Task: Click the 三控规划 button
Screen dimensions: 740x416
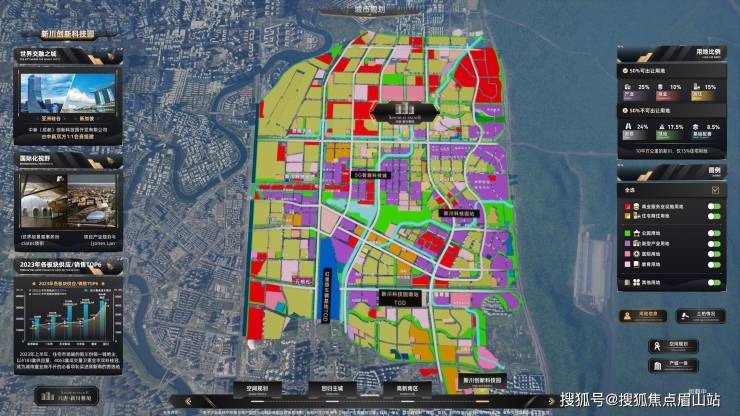Action: [699, 315]
